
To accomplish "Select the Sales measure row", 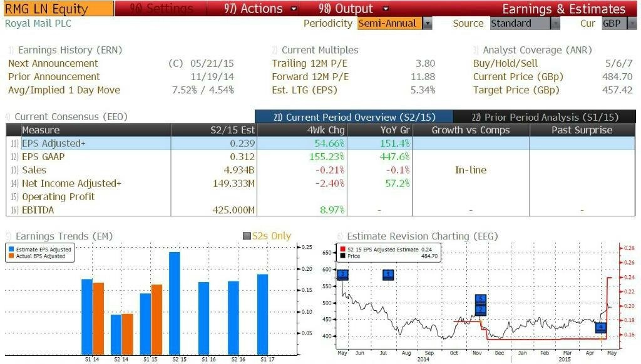I will click(x=320, y=170).
